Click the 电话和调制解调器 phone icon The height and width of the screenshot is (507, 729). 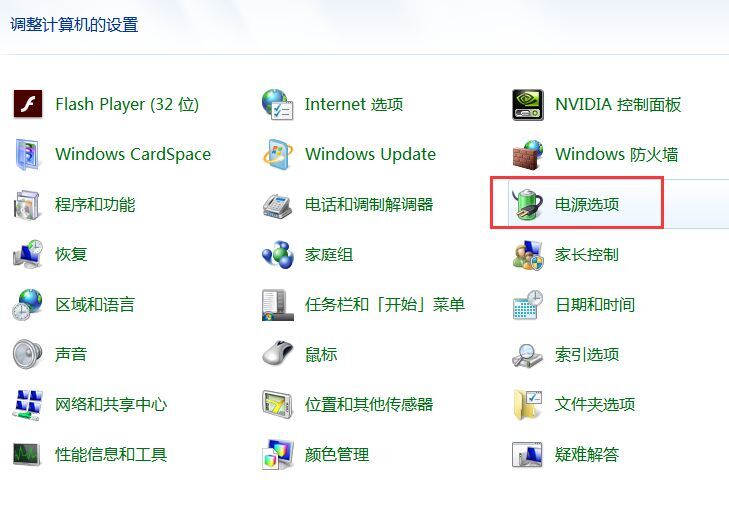pos(278,205)
